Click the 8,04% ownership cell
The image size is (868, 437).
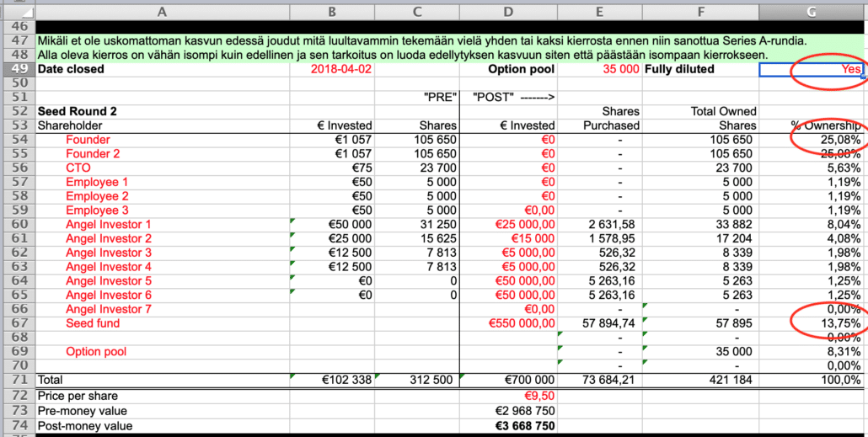pos(812,225)
